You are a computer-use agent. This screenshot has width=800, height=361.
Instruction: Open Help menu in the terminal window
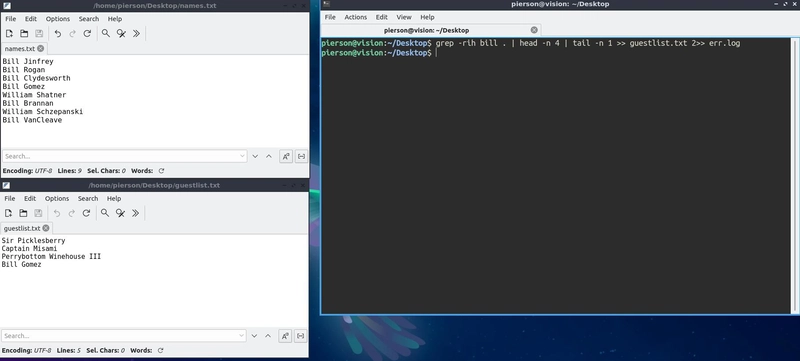pos(427,17)
